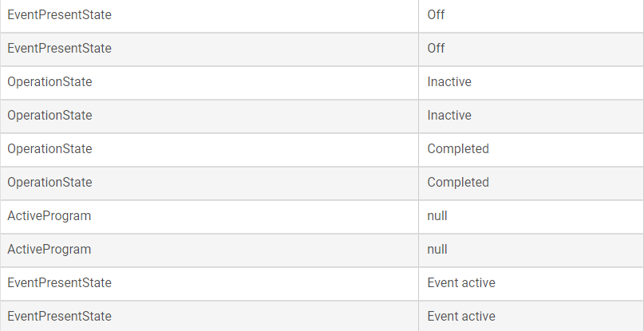Click OperationState in the white Inactive row
The image size is (644, 331).
[49, 81]
